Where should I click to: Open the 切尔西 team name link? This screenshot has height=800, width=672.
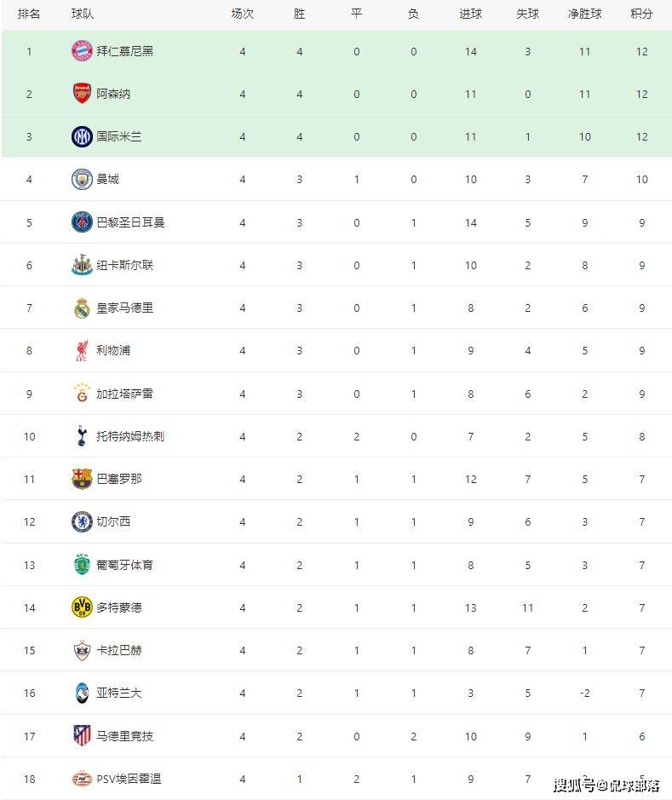(113, 521)
